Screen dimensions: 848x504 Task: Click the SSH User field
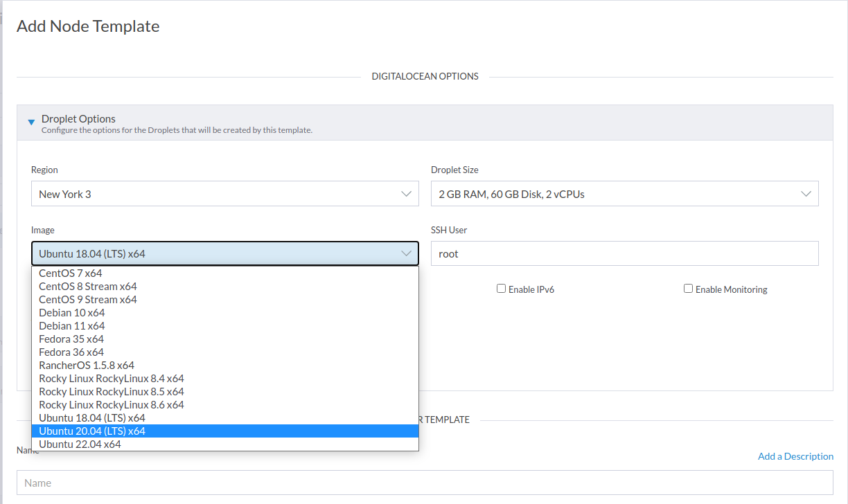(624, 253)
